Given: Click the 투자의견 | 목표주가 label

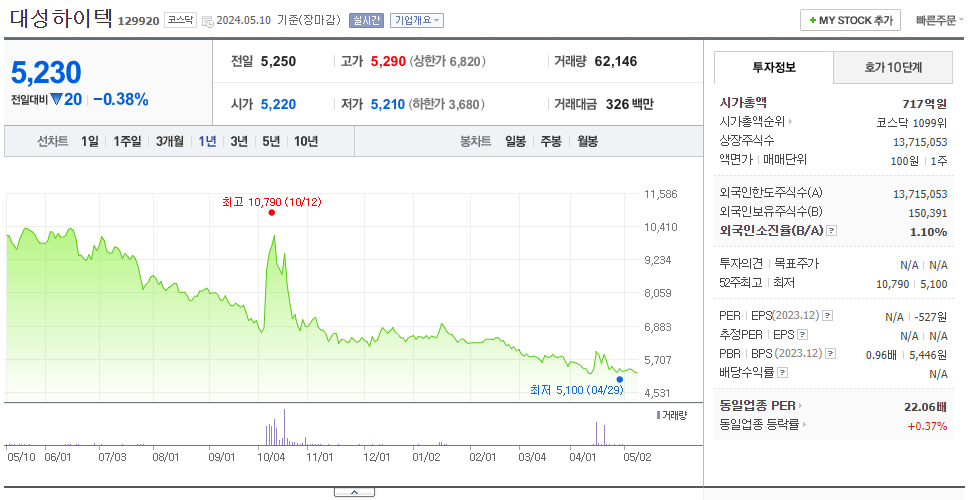Looking at the screenshot, I should pyautogui.click(x=769, y=264).
